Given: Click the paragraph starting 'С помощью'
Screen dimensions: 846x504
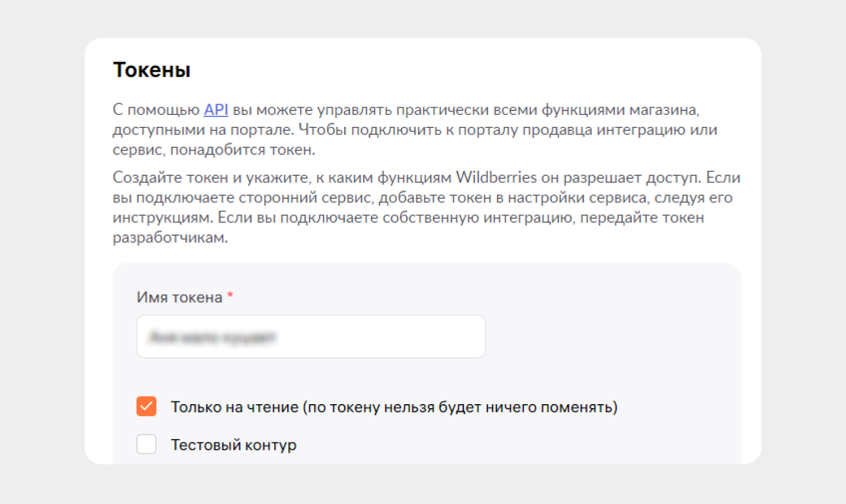Looking at the screenshot, I should pyautogui.click(x=415, y=130).
